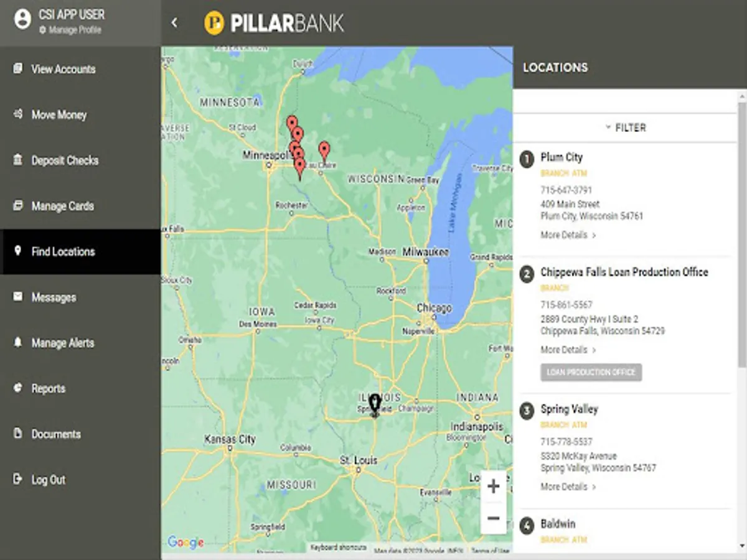Expand the FILTER dropdown

point(625,128)
